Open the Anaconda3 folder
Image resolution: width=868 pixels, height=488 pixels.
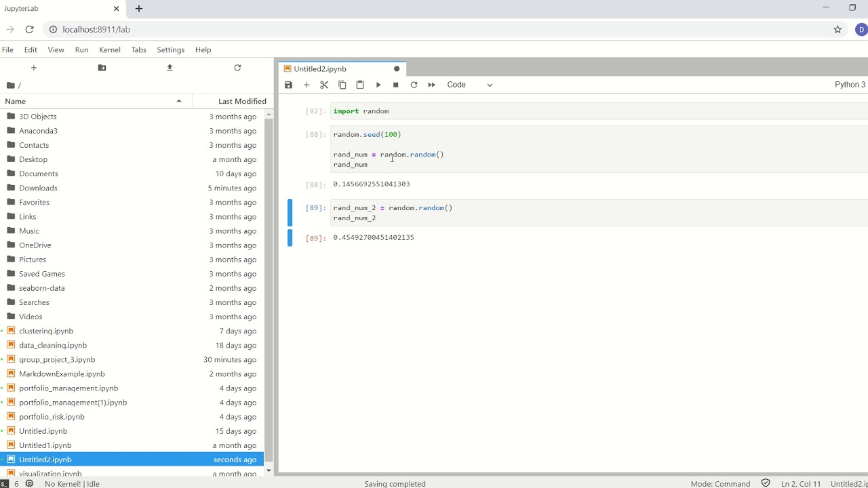click(x=132, y=131)
